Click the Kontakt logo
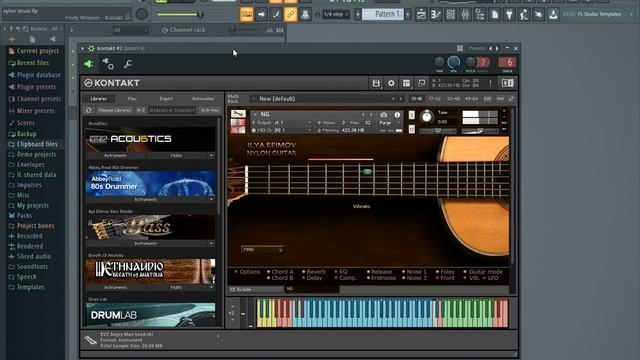The width and height of the screenshot is (640, 360). (x=112, y=83)
